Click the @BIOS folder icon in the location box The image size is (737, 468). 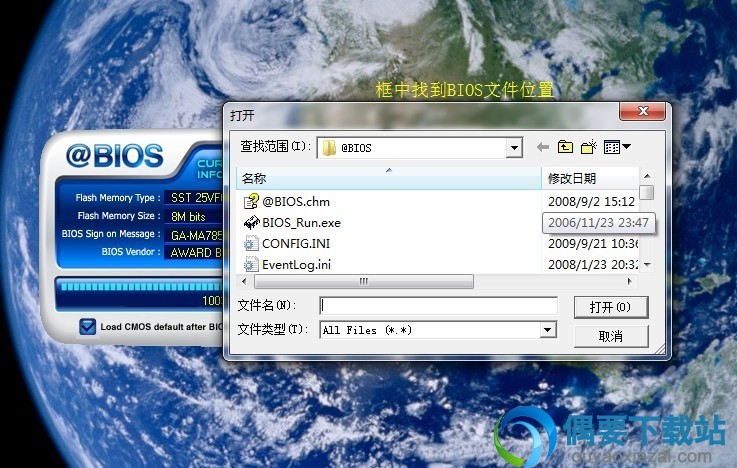[329, 148]
